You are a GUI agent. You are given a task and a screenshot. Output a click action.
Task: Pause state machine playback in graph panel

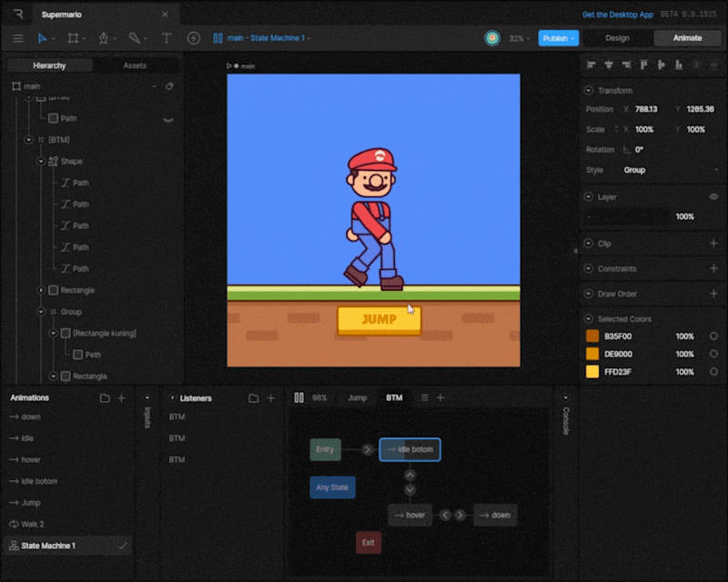(x=299, y=397)
